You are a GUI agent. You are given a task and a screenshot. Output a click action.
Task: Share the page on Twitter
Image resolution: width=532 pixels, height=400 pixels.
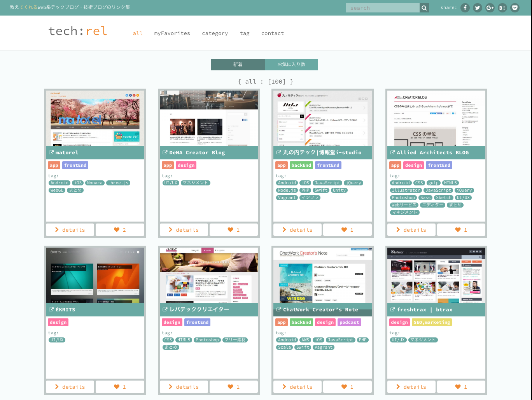click(478, 8)
